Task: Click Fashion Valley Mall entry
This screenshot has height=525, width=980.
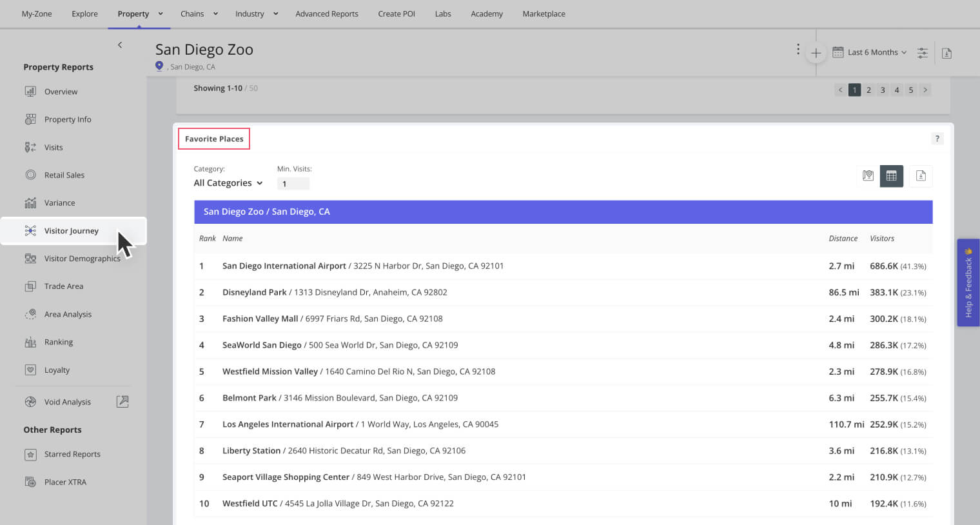Action: (x=563, y=319)
